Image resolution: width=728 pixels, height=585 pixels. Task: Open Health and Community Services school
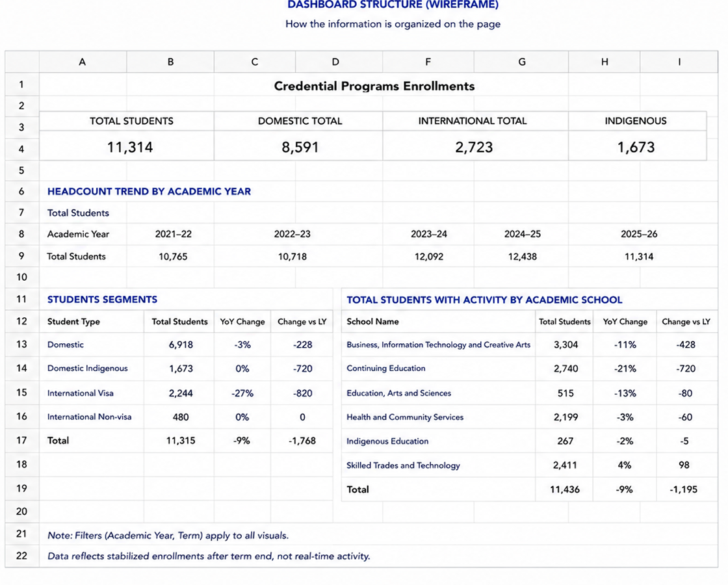(x=405, y=417)
